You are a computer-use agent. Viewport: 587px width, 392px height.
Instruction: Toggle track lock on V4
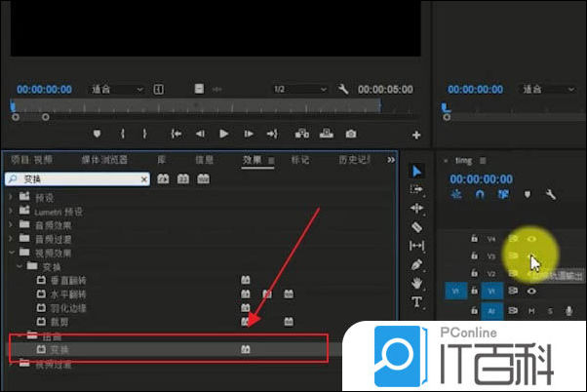474,238
